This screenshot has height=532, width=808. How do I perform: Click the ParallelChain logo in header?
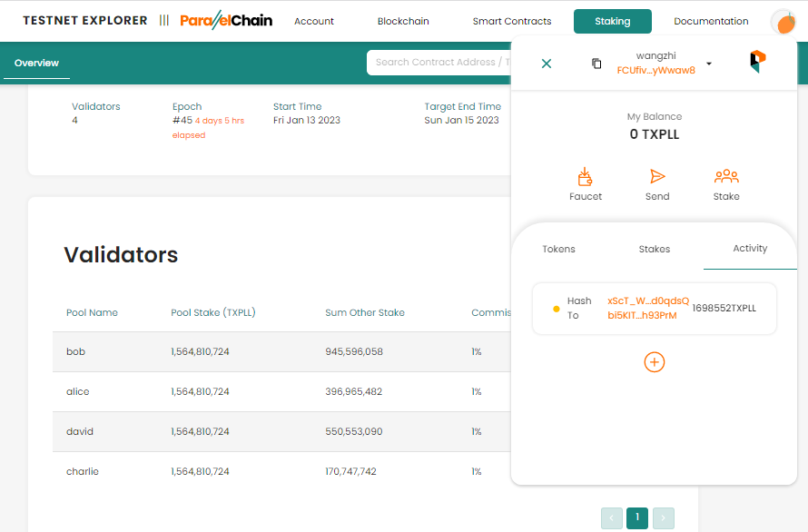point(226,21)
